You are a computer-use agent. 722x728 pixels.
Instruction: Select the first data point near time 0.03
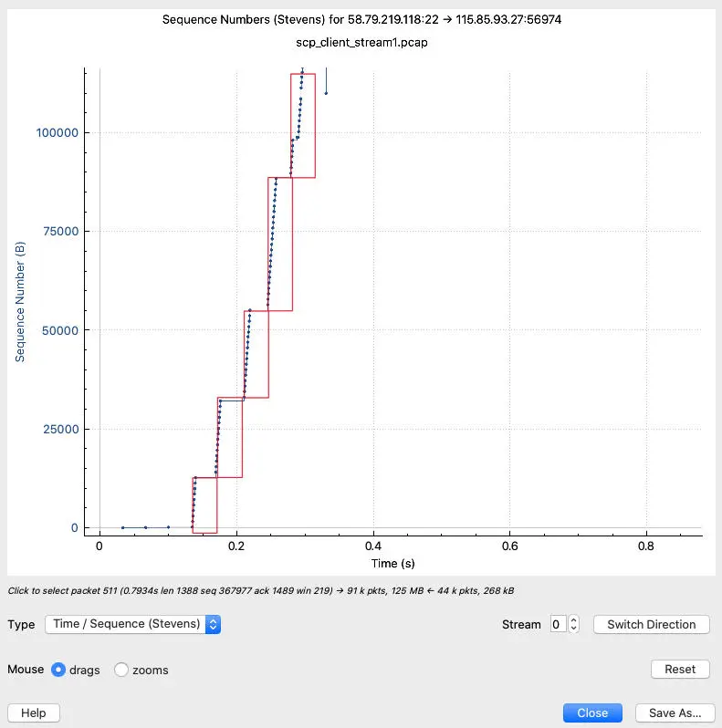pyautogui.click(x=122, y=527)
